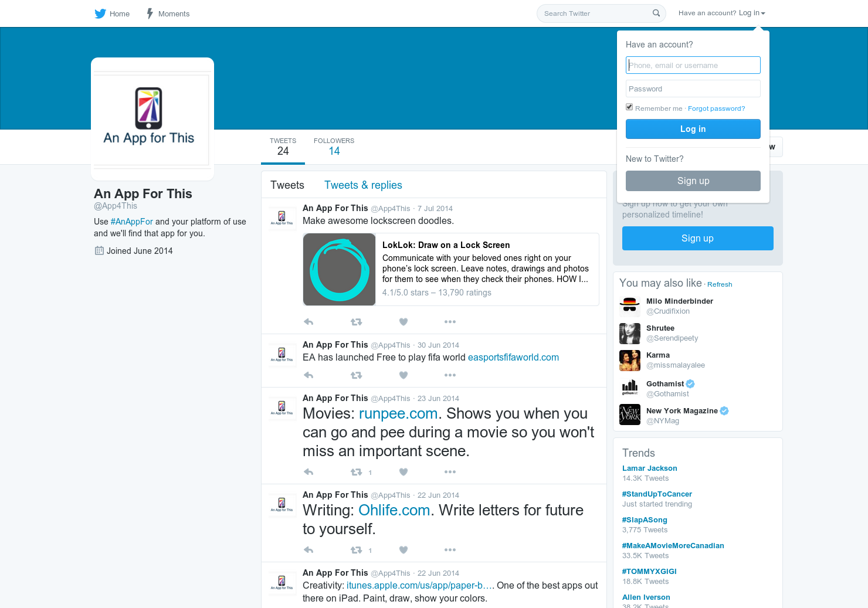Reply to the Ohlife.com Writing tweet

[309, 550]
